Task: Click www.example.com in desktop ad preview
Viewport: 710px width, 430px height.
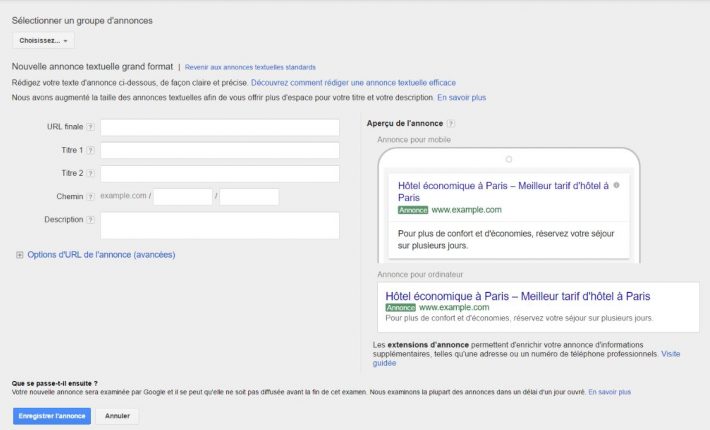Action: pos(454,308)
